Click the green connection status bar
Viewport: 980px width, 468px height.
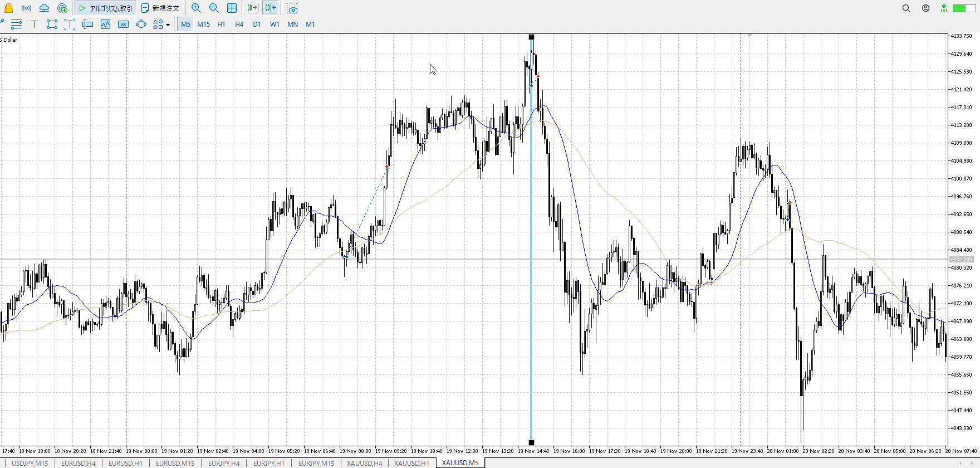[963, 8]
